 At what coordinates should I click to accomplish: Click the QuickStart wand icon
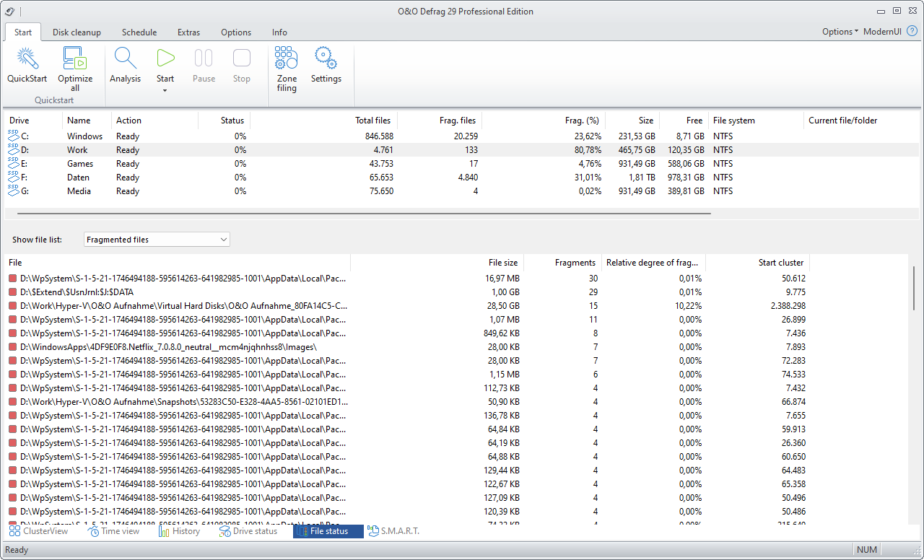tap(27, 58)
